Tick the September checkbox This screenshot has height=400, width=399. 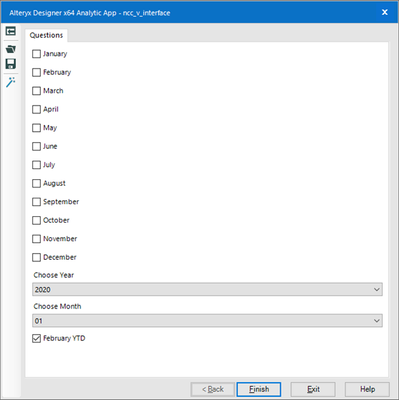point(36,202)
